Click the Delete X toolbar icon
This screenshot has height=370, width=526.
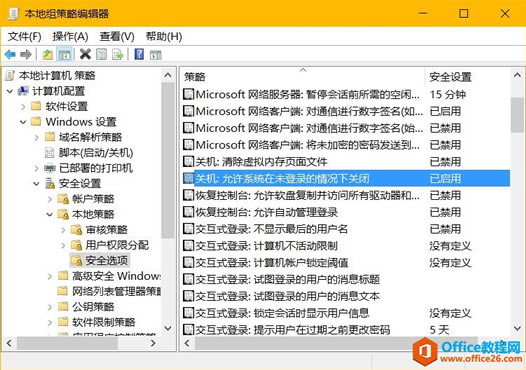click(x=85, y=54)
